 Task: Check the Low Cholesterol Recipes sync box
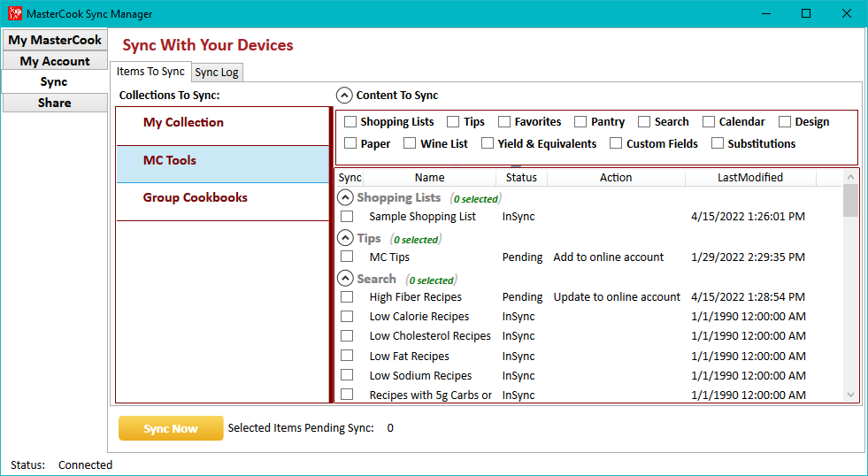coord(347,335)
